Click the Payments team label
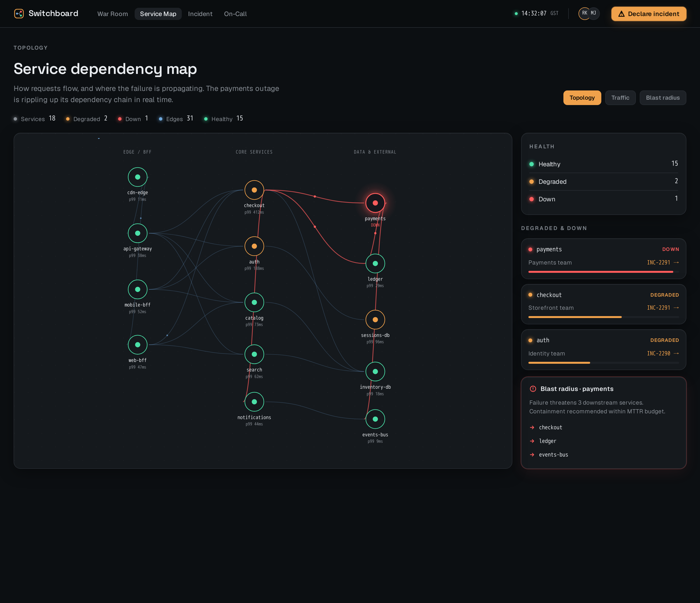Image resolution: width=700 pixels, height=603 pixels. click(550, 263)
